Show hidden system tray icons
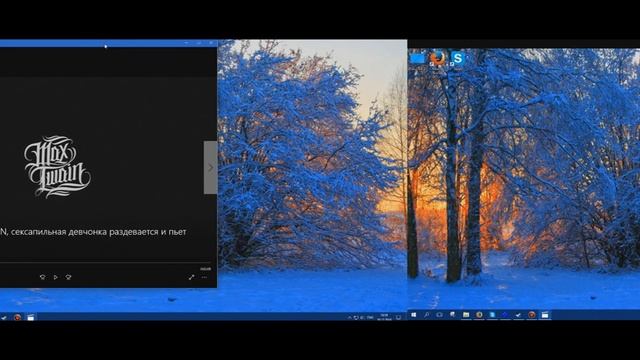 (349, 317)
